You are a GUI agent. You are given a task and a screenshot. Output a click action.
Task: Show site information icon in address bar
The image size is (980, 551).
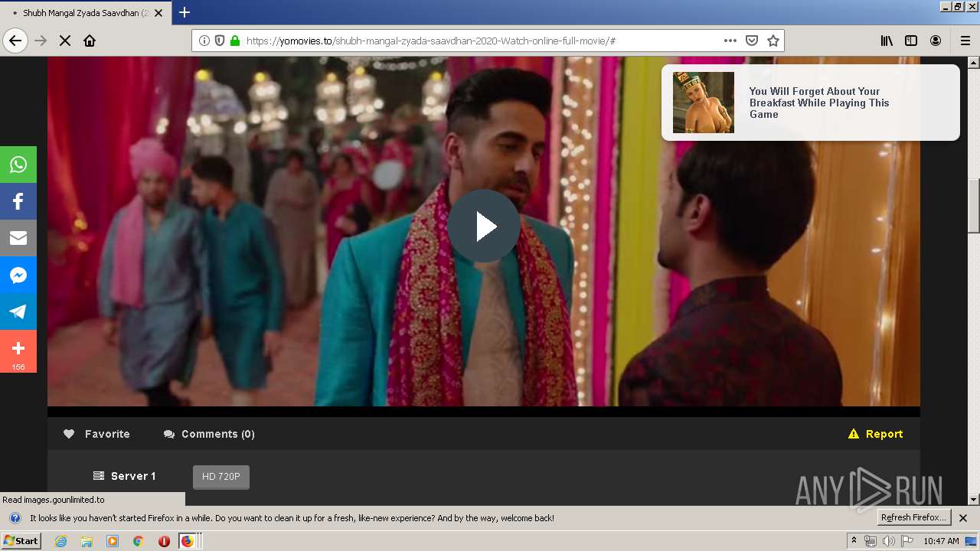coord(204,41)
